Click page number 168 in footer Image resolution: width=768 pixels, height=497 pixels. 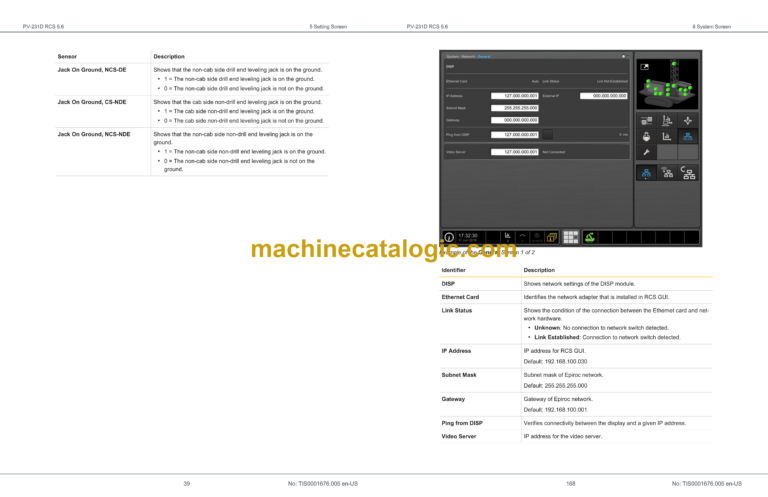click(x=571, y=484)
